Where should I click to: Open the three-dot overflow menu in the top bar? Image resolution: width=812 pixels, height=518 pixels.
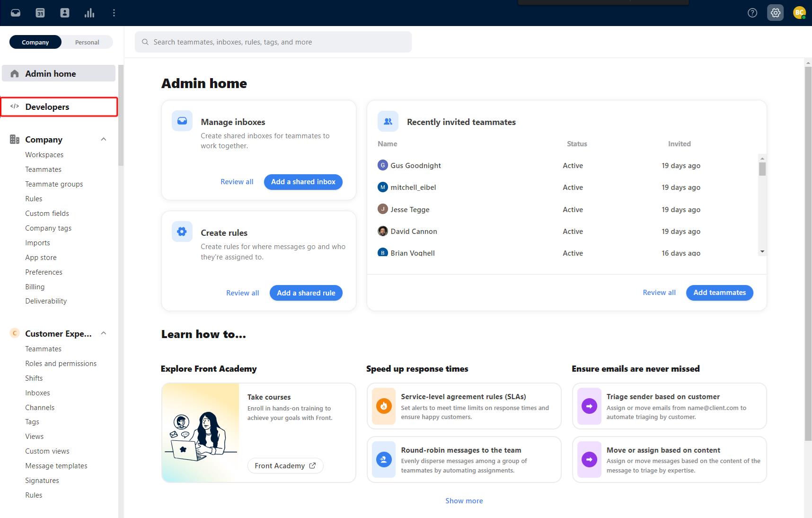(x=114, y=13)
